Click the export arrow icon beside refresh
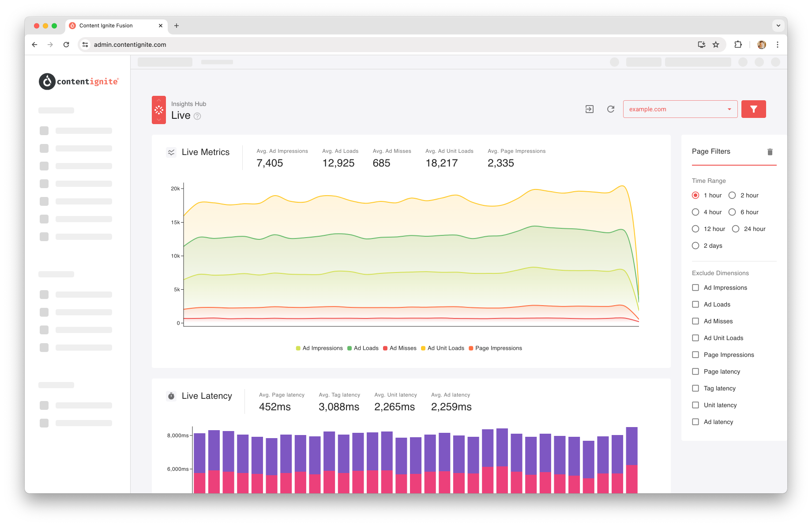The image size is (812, 526). click(x=590, y=109)
